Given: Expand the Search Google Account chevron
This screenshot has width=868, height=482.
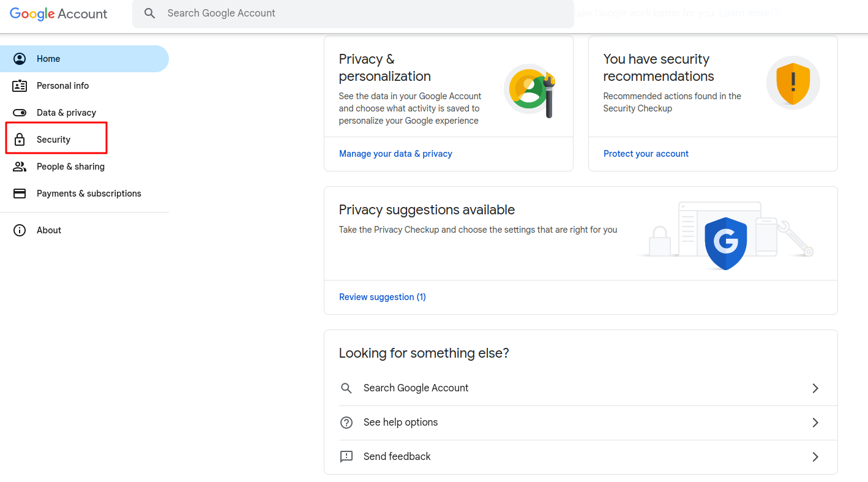Looking at the screenshot, I should click(815, 388).
